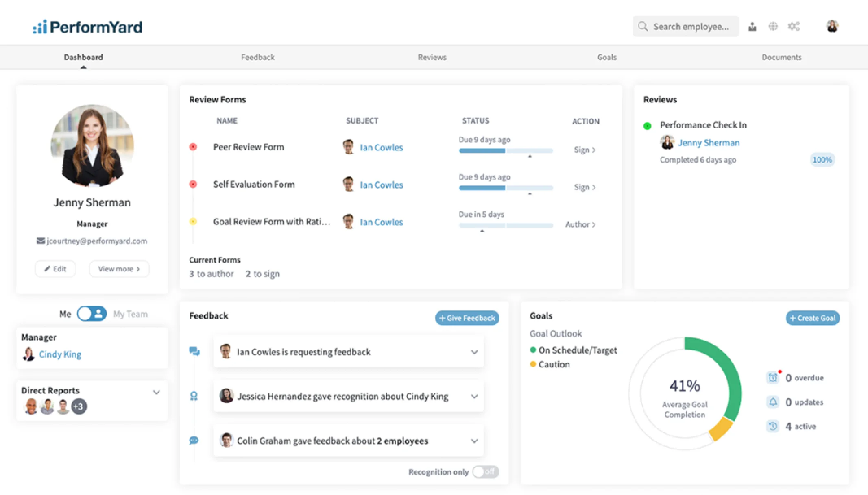Open the Documents tab
868x495 pixels.
click(x=781, y=57)
